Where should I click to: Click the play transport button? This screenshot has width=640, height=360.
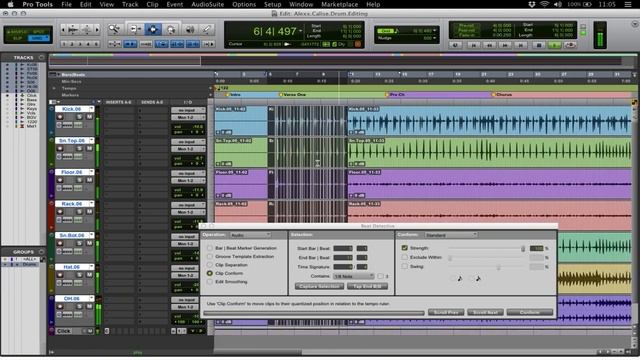click(554, 45)
